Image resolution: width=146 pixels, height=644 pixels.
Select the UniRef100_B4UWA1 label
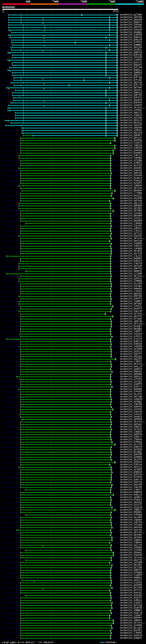[x=131, y=32]
